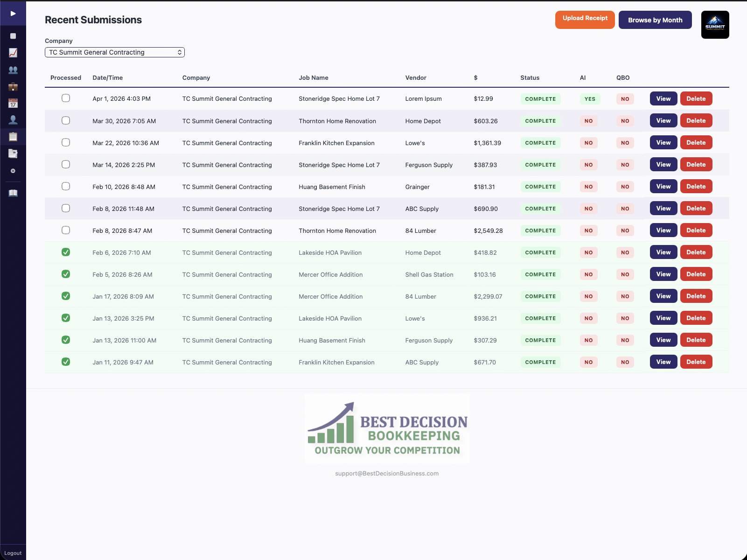Open the chart/reports icon in sidebar

tap(13, 53)
